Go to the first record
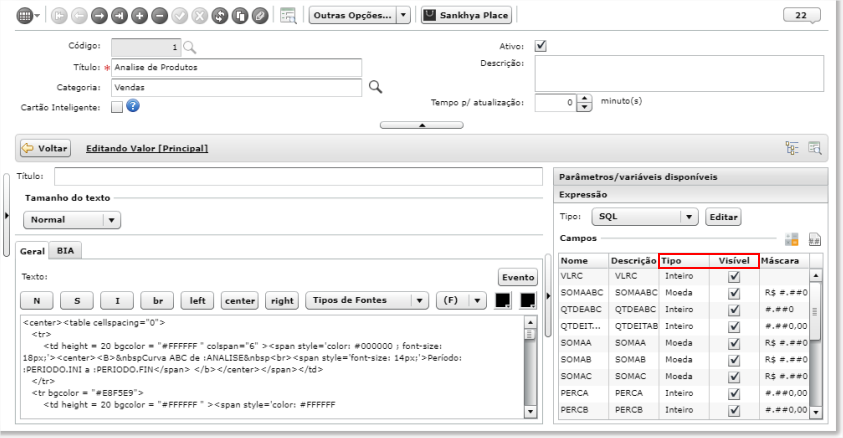The image size is (843, 438). coord(59,16)
